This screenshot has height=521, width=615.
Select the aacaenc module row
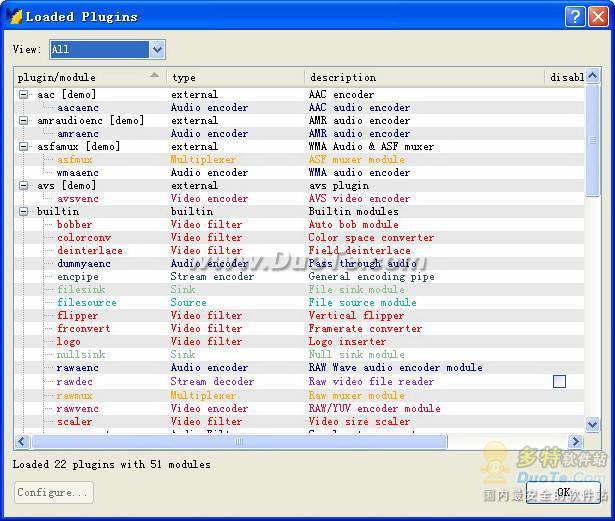299,107
